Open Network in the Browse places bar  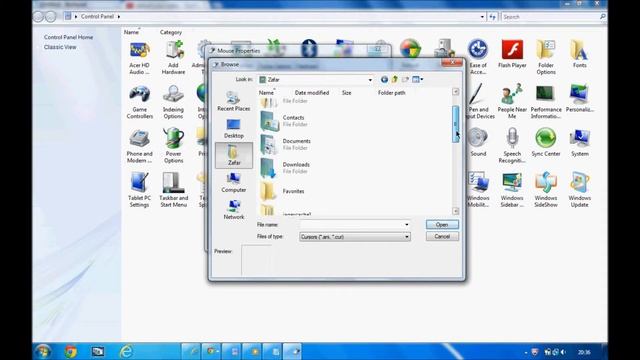[x=233, y=210]
